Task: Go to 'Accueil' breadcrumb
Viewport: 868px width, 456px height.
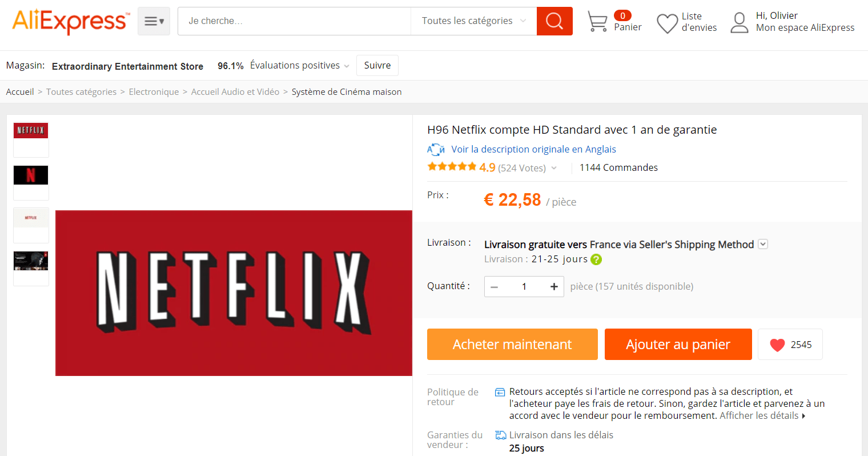Action: (x=20, y=92)
